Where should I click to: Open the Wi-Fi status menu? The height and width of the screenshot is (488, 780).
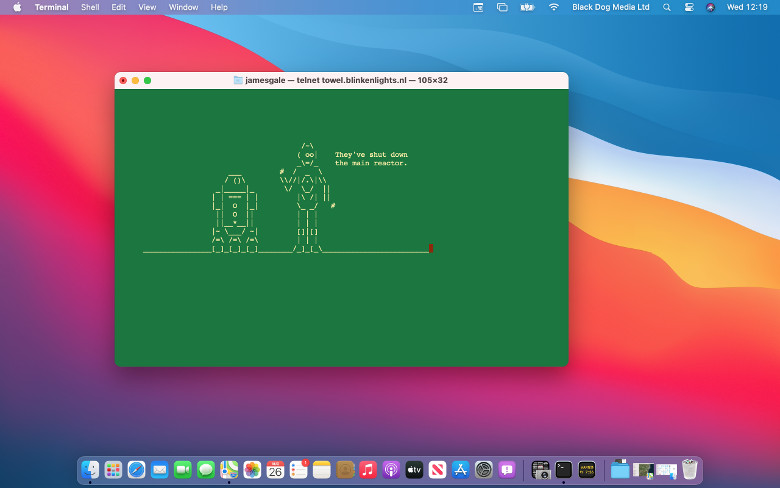(x=554, y=7)
